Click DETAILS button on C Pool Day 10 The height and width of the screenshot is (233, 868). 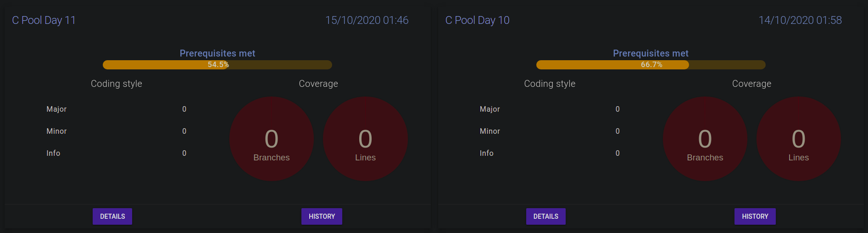coord(545,216)
